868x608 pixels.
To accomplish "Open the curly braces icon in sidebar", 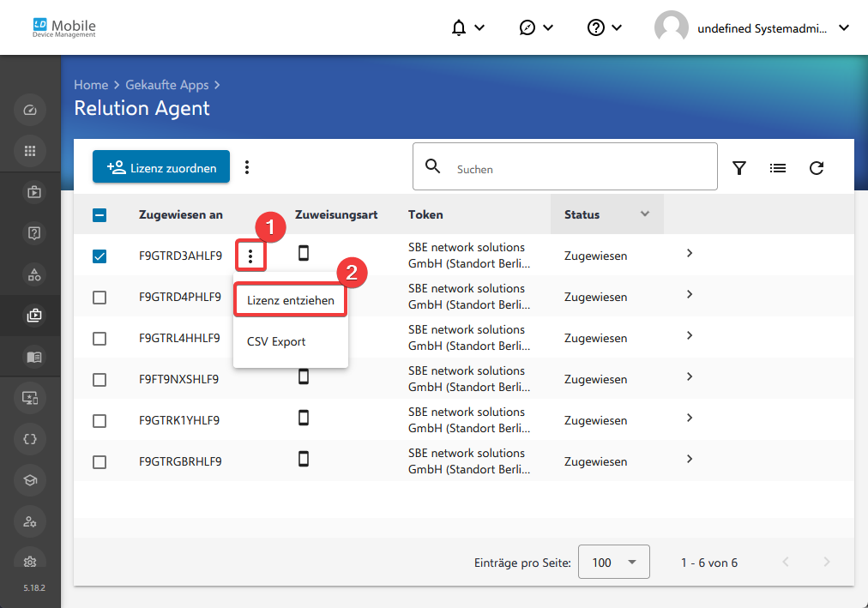I will [x=30, y=439].
